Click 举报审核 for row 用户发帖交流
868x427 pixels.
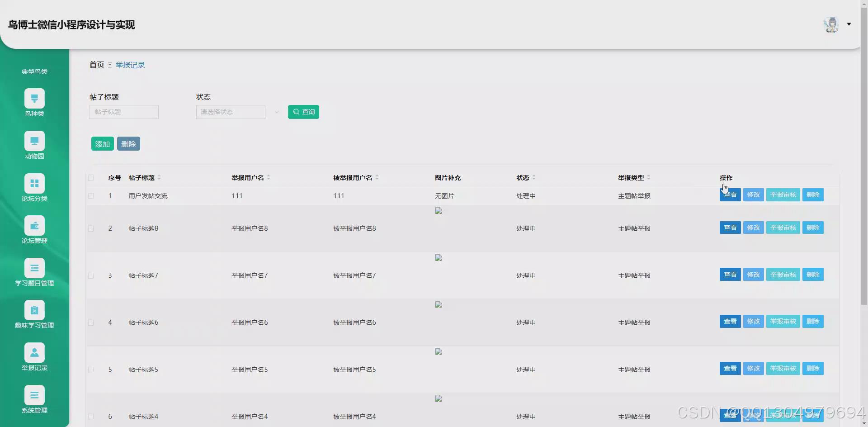783,195
